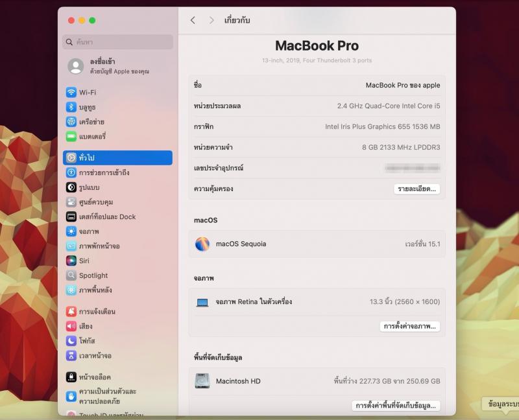Go forward with the right chevron
Screen dimensions: 519x420
click(x=211, y=21)
